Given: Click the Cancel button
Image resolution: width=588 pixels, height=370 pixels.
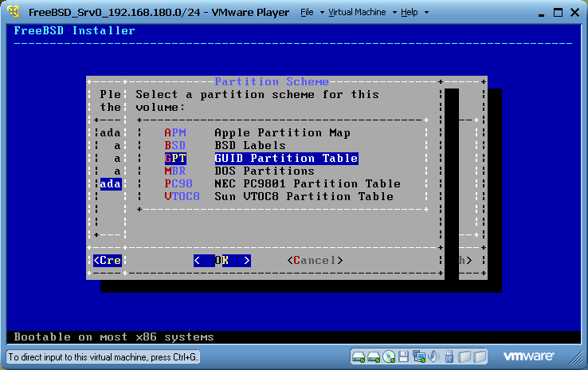Looking at the screenshot, I should pyautogui.click(x=315, y=261).
